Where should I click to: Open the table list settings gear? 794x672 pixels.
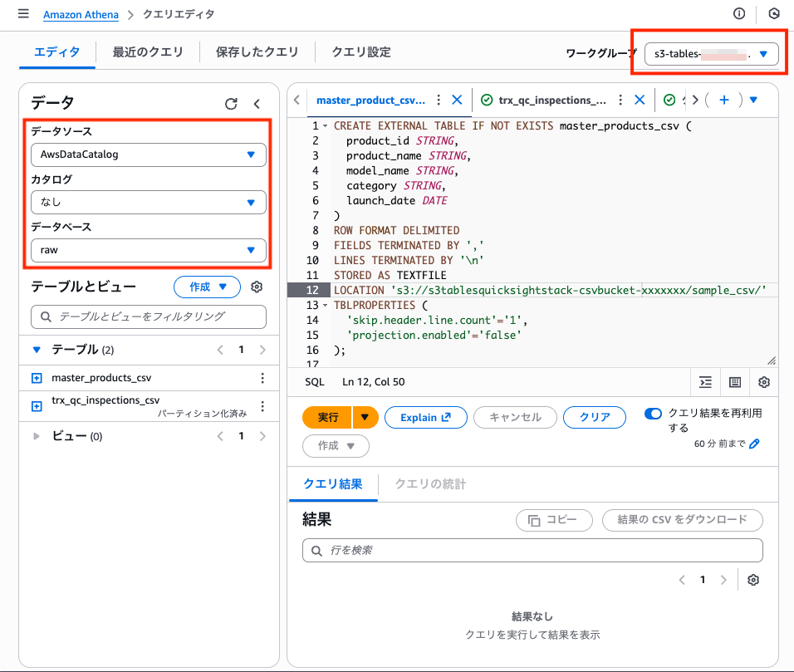257,287
